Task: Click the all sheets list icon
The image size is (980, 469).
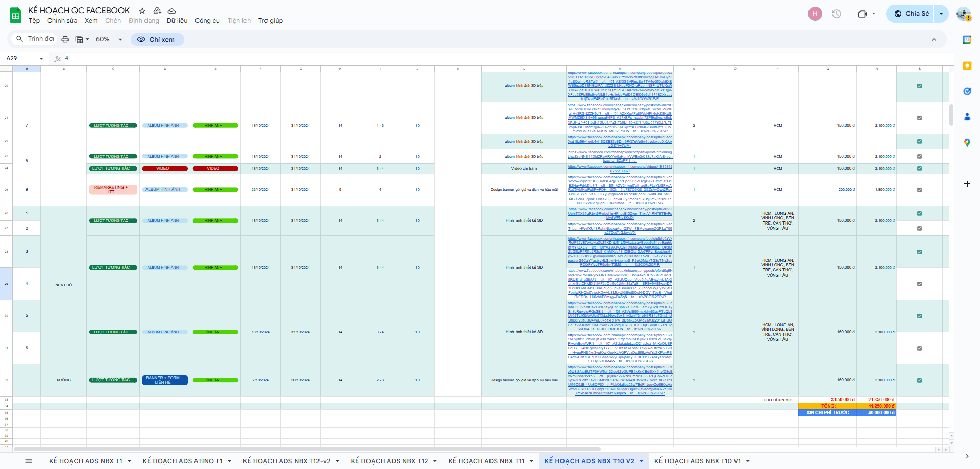Action: [x=29, y=461]
